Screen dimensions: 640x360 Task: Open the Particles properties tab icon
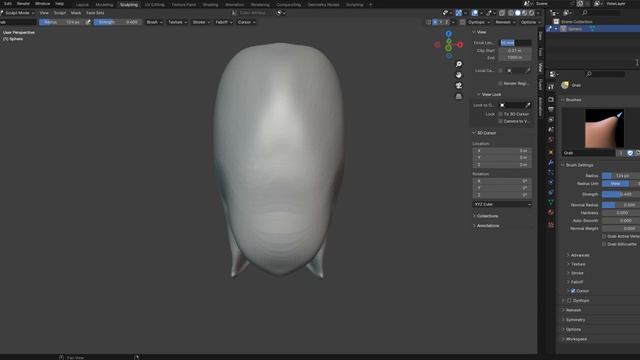(x=551, y=172)
